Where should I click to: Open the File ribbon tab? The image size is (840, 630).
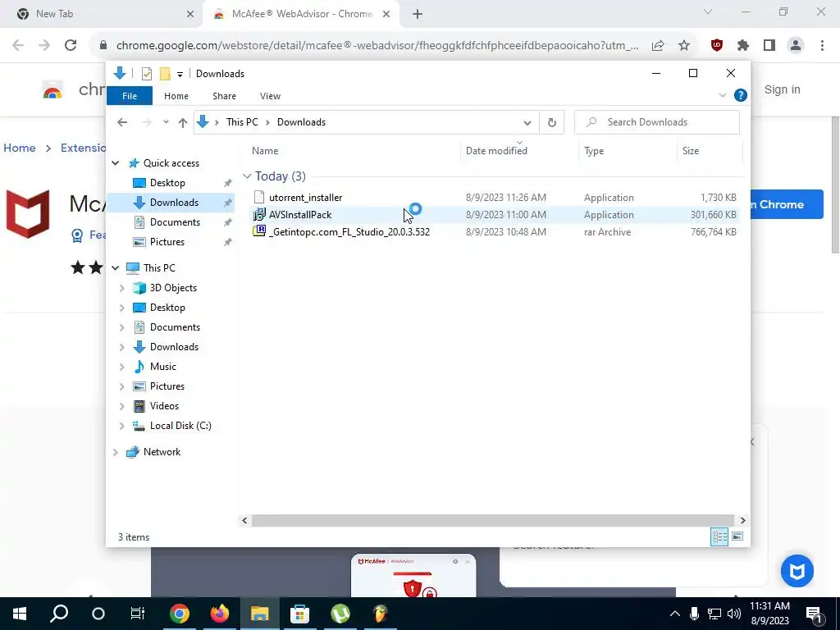pos(130,96)
